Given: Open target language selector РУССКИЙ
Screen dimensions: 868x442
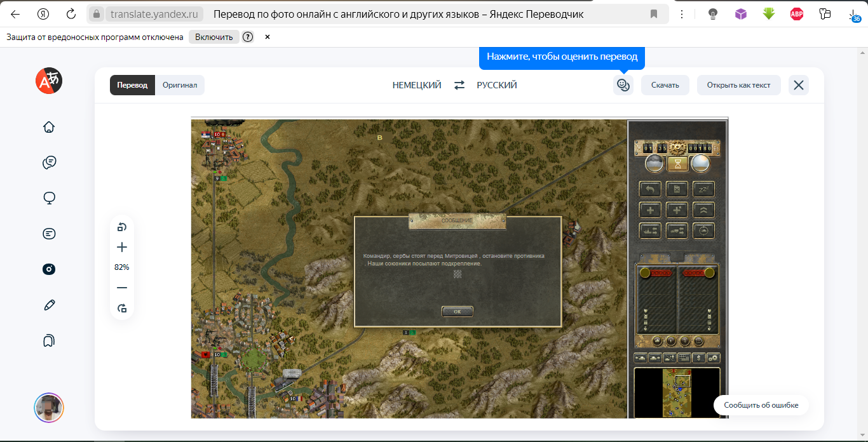Looking at the screenshot, I should (497, 85).
